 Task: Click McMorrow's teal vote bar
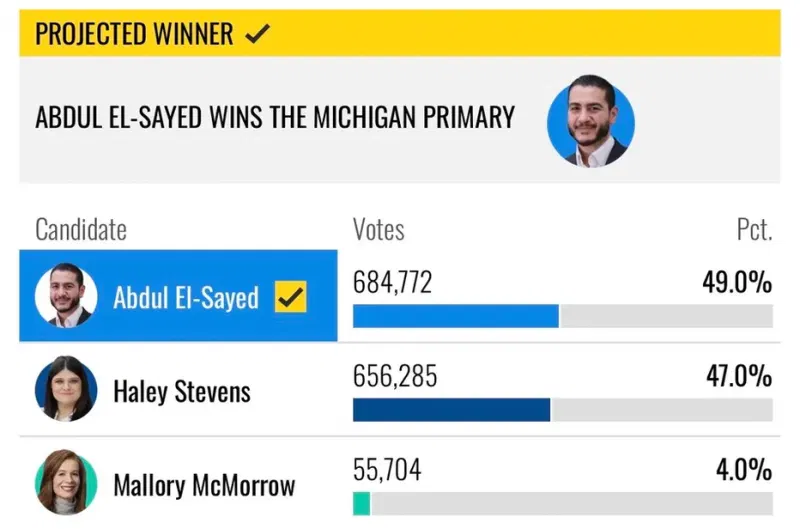[x=361, y=503]
